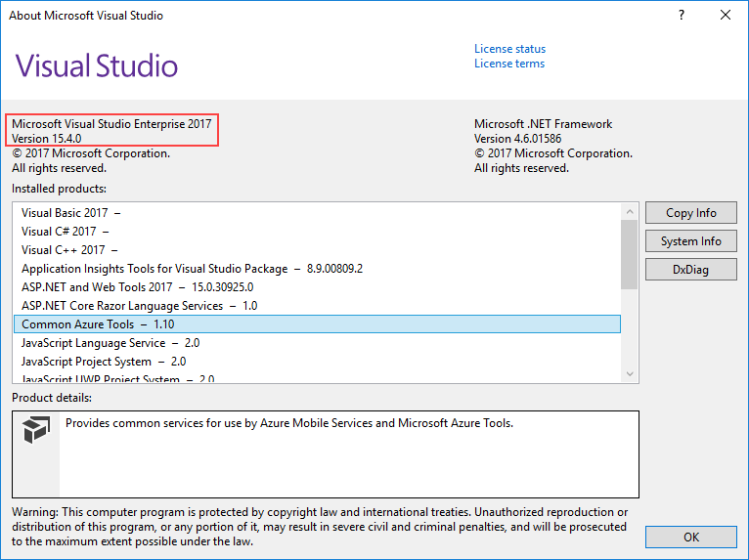The width and height of the screenshot is (749, 560).
Task: Click the Version 4.6.01586 text
Action: 518,139
